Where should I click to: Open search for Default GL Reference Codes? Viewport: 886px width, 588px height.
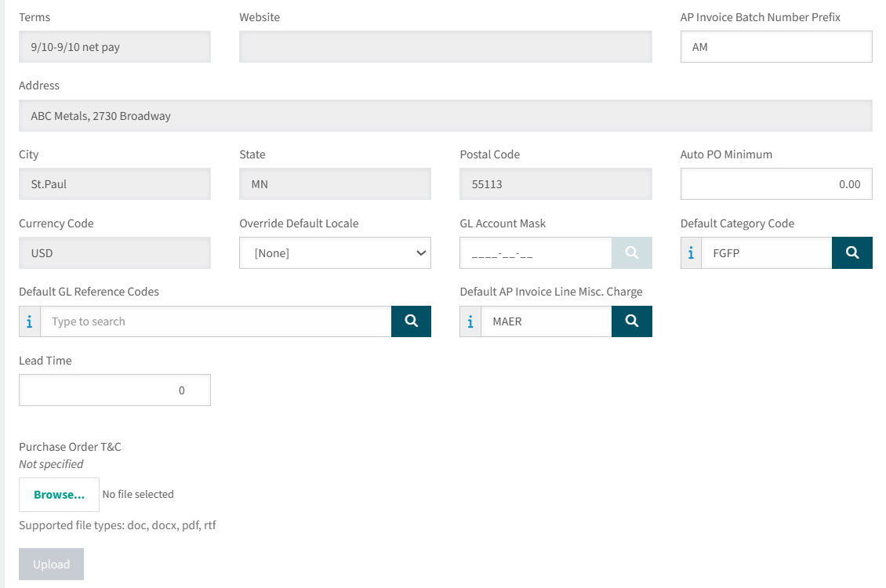tap(411, 321)
